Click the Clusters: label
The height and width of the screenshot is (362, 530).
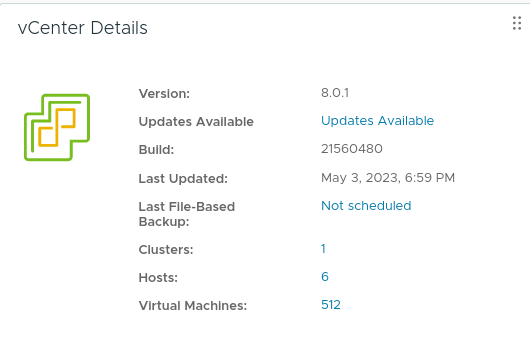tap(166, 250)
